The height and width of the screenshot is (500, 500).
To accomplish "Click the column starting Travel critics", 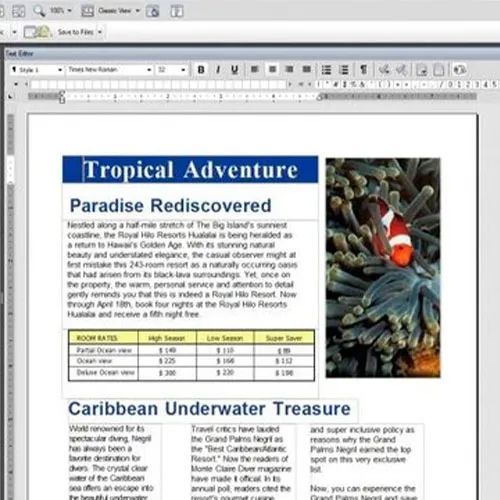I will pos(241,463).
